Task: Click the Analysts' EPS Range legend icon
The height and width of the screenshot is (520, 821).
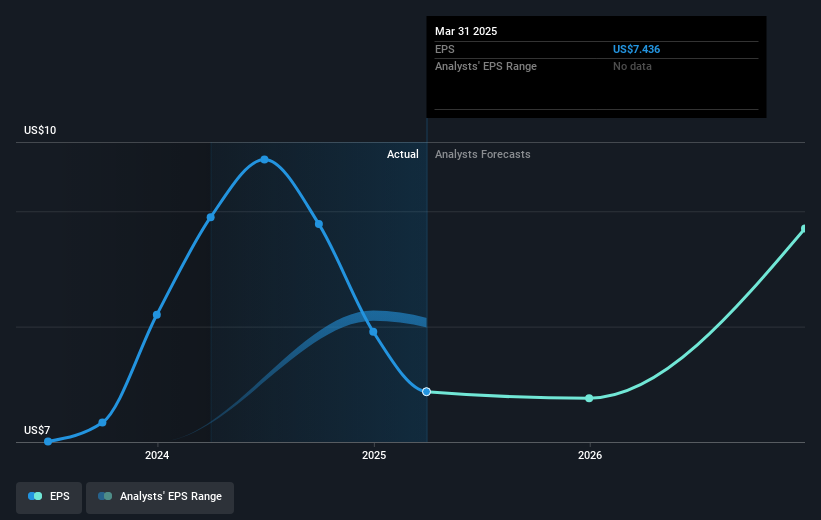Action: (105, 496)
